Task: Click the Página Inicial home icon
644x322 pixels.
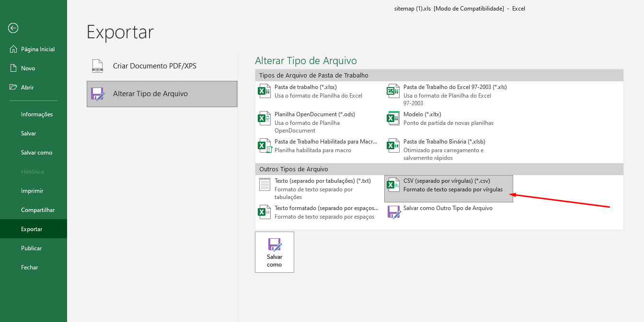Action: [13, 49]
